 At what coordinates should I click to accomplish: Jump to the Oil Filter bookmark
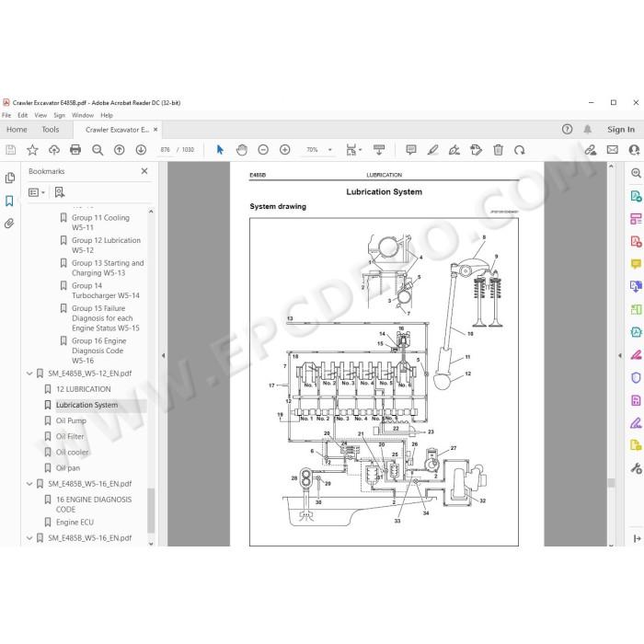click(x=70, y=436)
